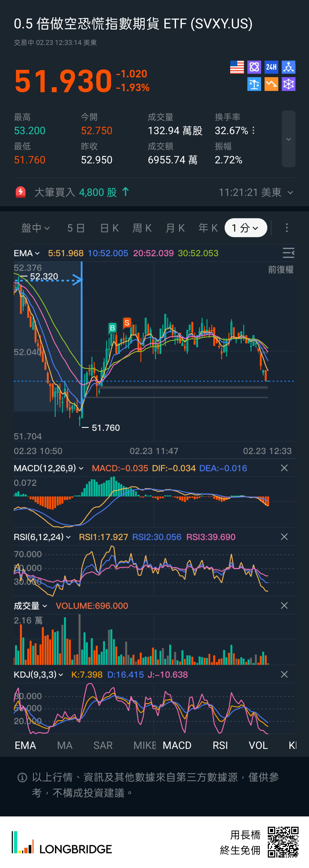Open the 1分 interval dropdown
Screen dimensions: 309x868
[246, 228]
